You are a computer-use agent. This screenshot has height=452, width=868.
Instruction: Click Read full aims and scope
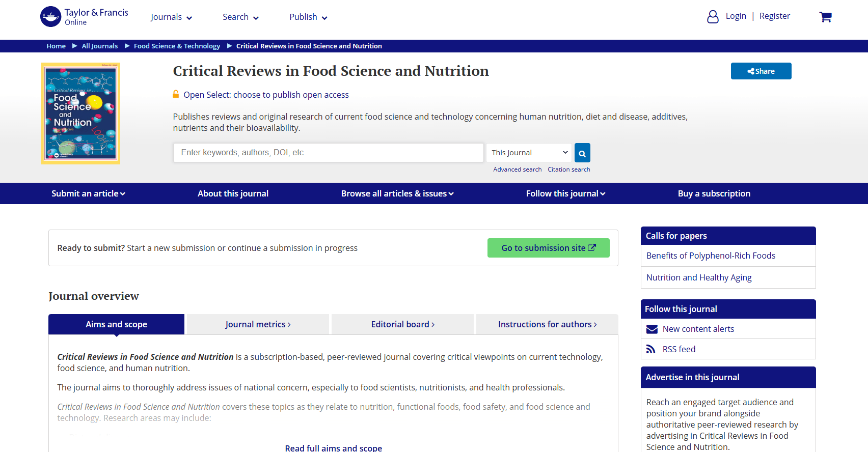334,447
